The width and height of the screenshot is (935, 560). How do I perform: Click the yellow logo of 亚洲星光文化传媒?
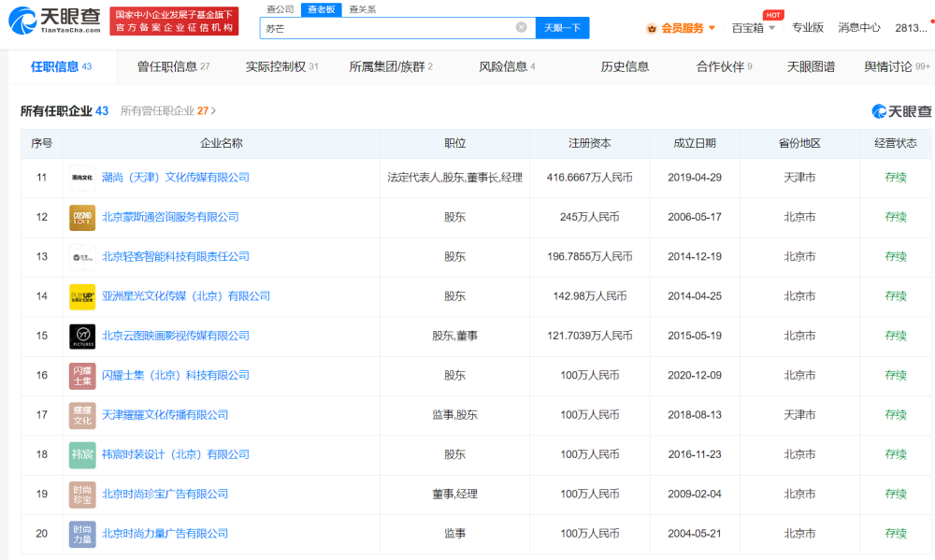(82, 296)
